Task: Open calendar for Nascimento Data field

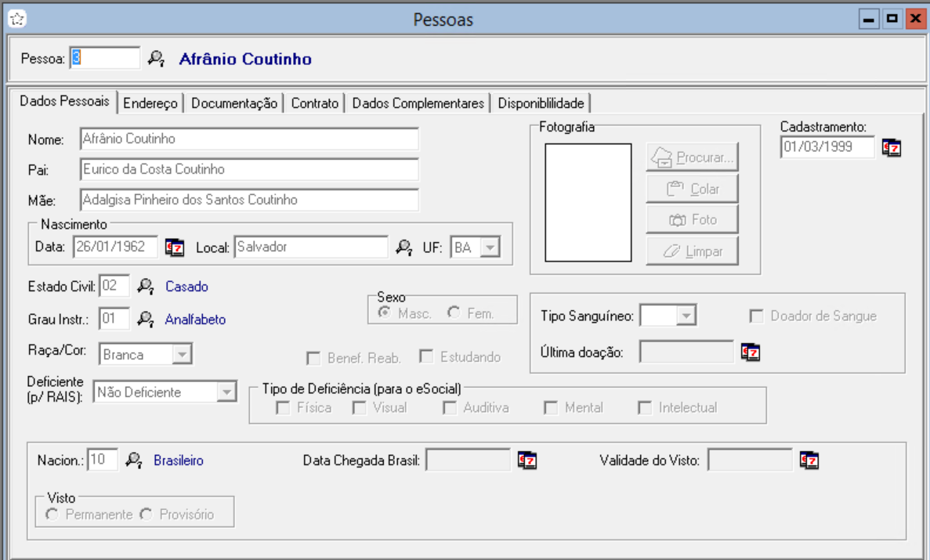Action: 174,247
